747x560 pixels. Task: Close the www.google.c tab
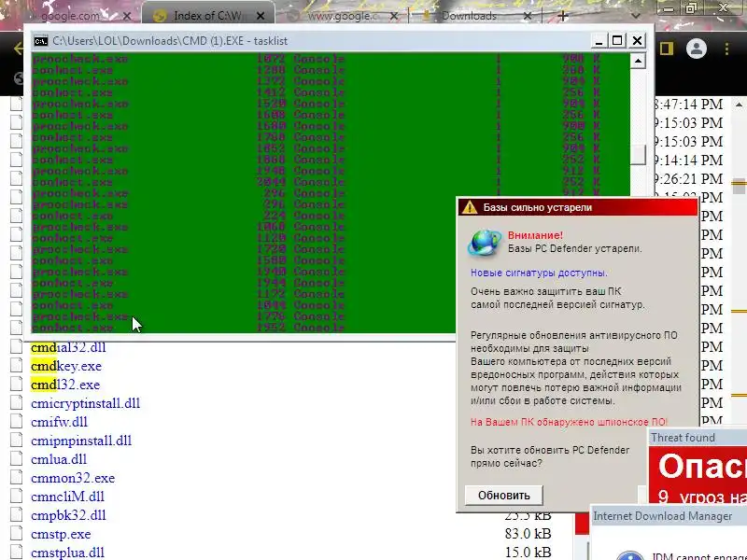click(394, 16)
